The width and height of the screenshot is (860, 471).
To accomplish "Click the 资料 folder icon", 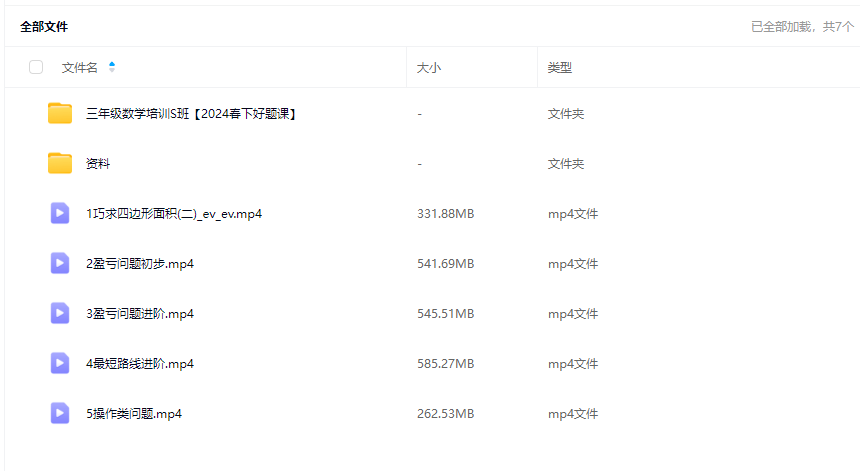I will (x=60, y=164).
